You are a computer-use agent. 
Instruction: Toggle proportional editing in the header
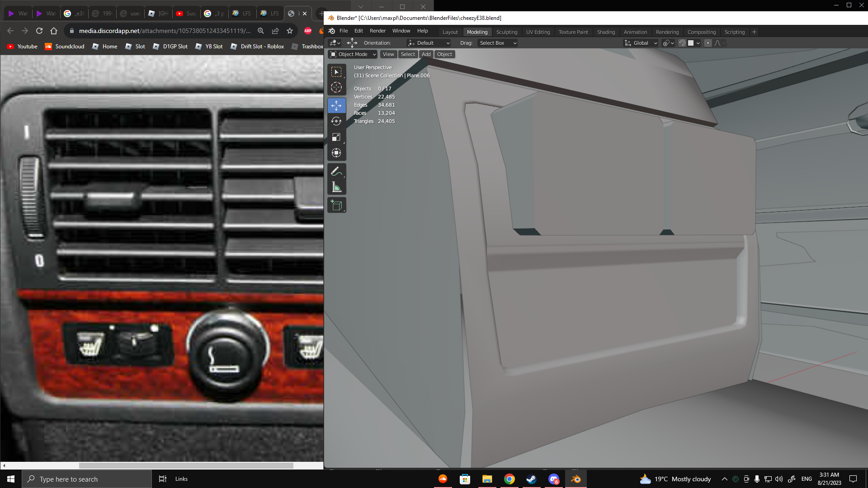click(x=708, y=43)
